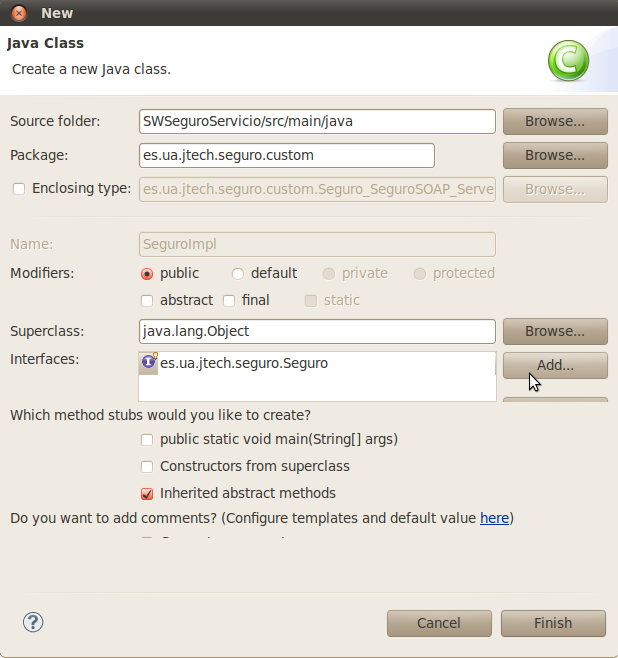Check the abstract modifier checkbox
Screen dimensions: 618x658
click(147, 301)
